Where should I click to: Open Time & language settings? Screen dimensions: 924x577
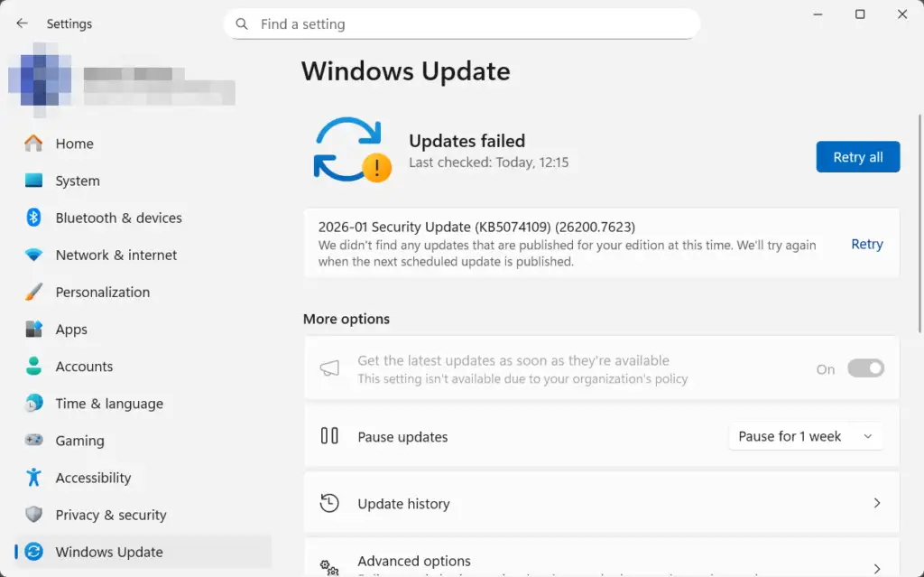click(x=109, y=404)
